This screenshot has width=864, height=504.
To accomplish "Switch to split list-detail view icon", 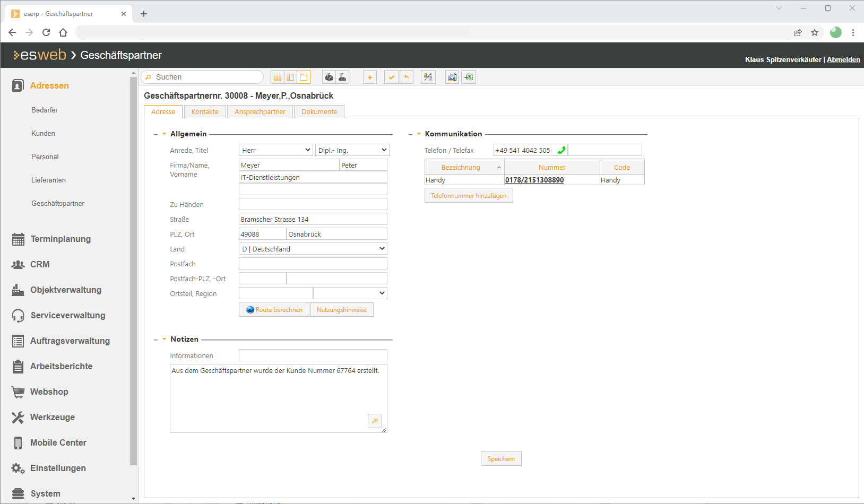I will (x=290, y=77).
